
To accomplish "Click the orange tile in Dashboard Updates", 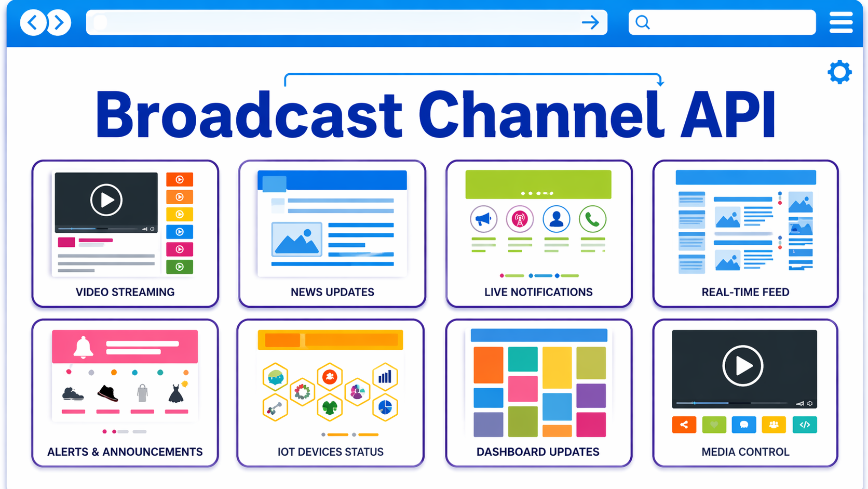I will 488,365.
